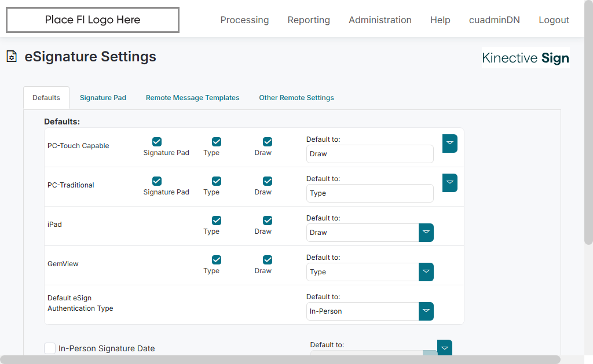Viewport: 593px width, 364px height.
Task: Uncheck Draw checkbox for iPad
Action: (x=268, y=220)
